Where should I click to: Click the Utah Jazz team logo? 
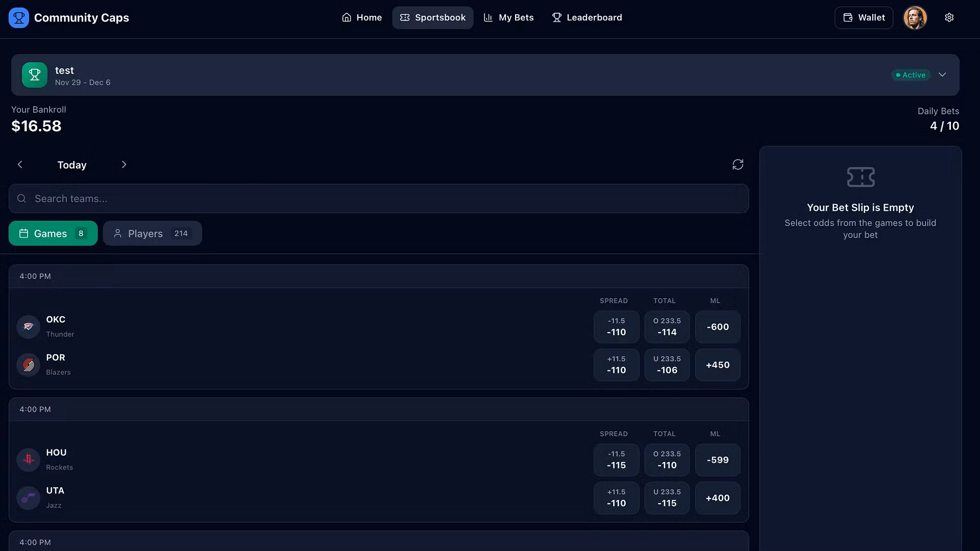[x=28, y=498]
